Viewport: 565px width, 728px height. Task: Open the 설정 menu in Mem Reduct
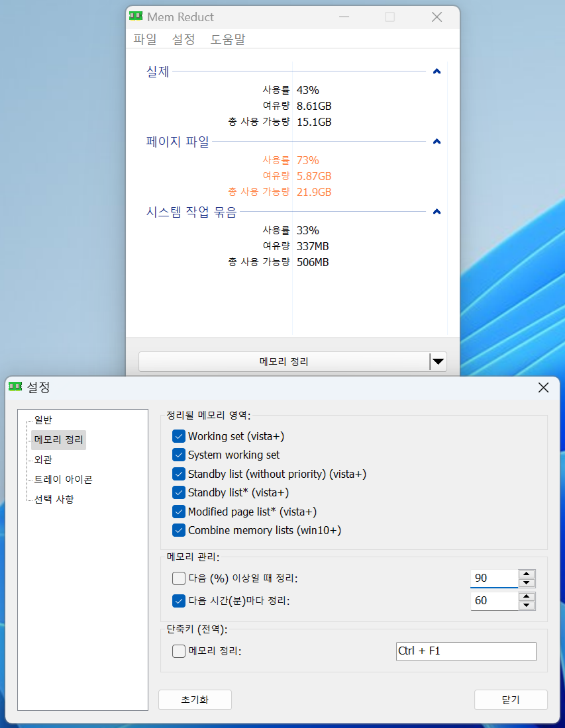coord(183,40)
